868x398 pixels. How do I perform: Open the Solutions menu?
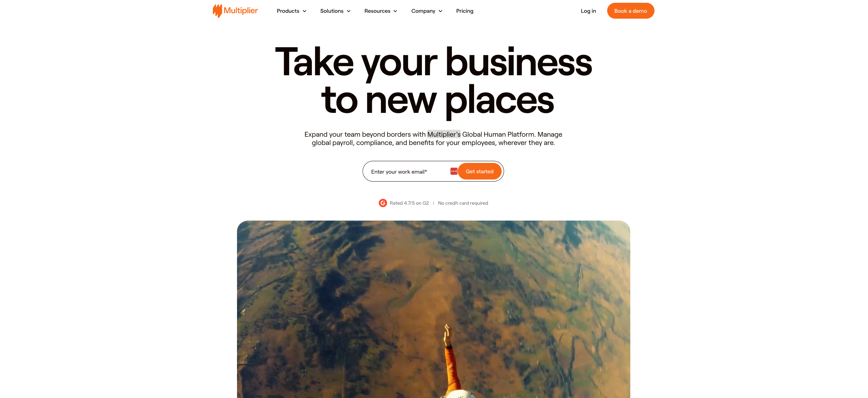[335, 11]
